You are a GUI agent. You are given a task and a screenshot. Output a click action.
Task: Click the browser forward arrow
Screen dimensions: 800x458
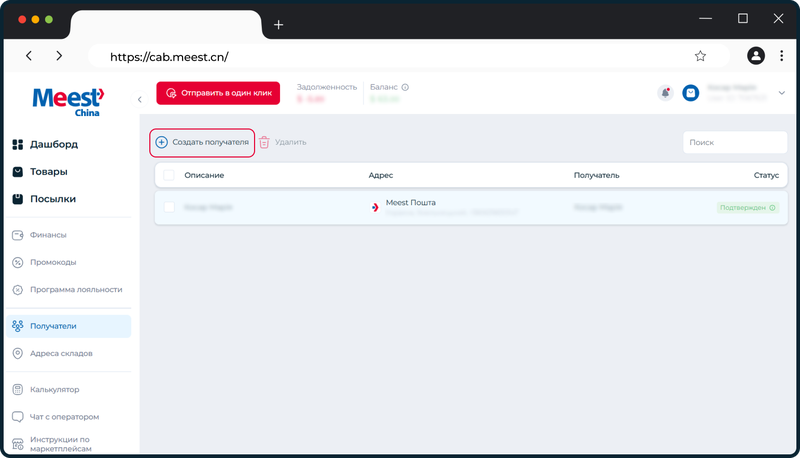(59, 56)
